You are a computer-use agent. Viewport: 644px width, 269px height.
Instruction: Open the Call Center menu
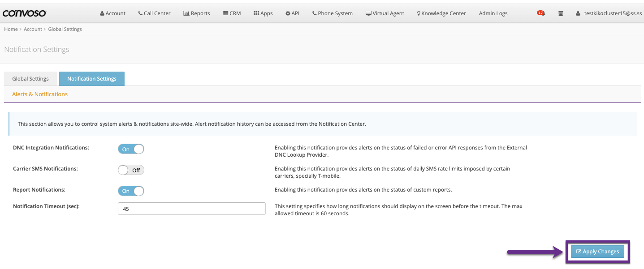point(154,13)
